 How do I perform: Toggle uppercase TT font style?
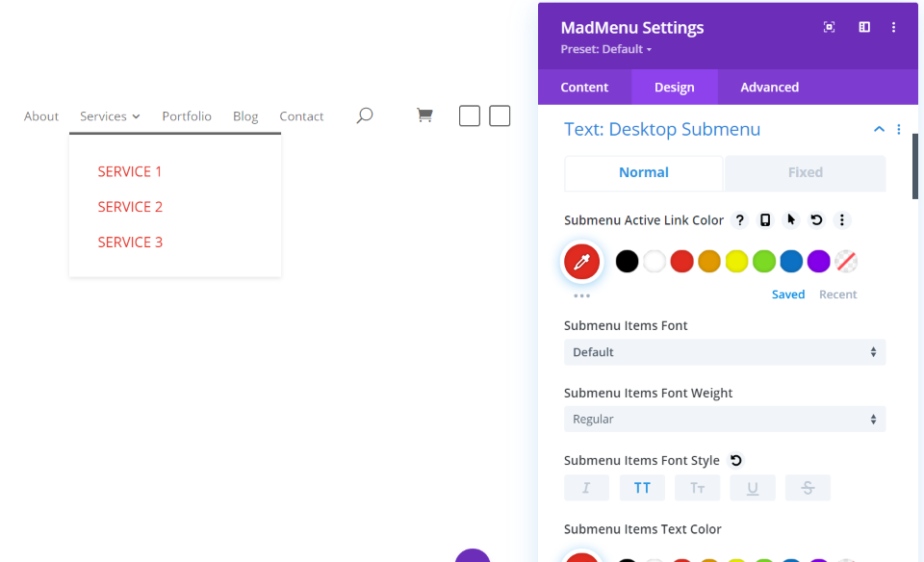(642, 488)
